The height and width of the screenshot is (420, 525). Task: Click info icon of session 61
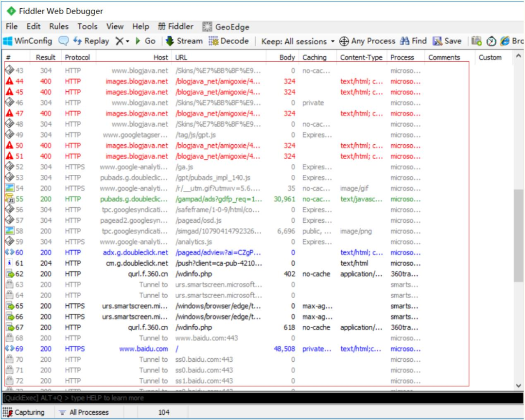(x=9, y=263)
